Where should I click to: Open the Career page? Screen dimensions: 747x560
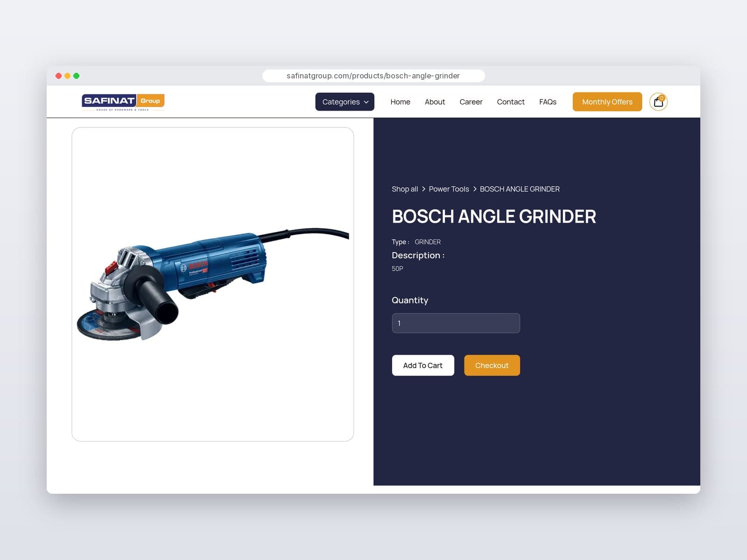[471, 102]
